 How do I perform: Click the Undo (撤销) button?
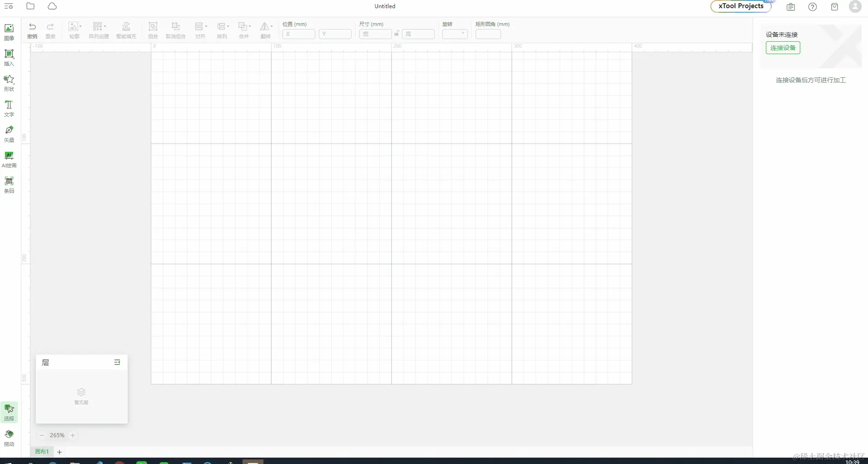32,30
